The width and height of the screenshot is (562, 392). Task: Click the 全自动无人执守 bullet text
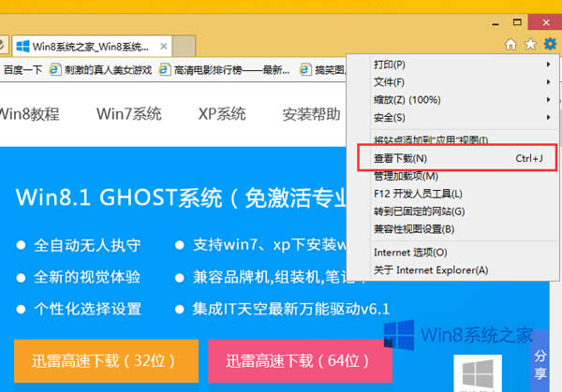pos(87,245)
